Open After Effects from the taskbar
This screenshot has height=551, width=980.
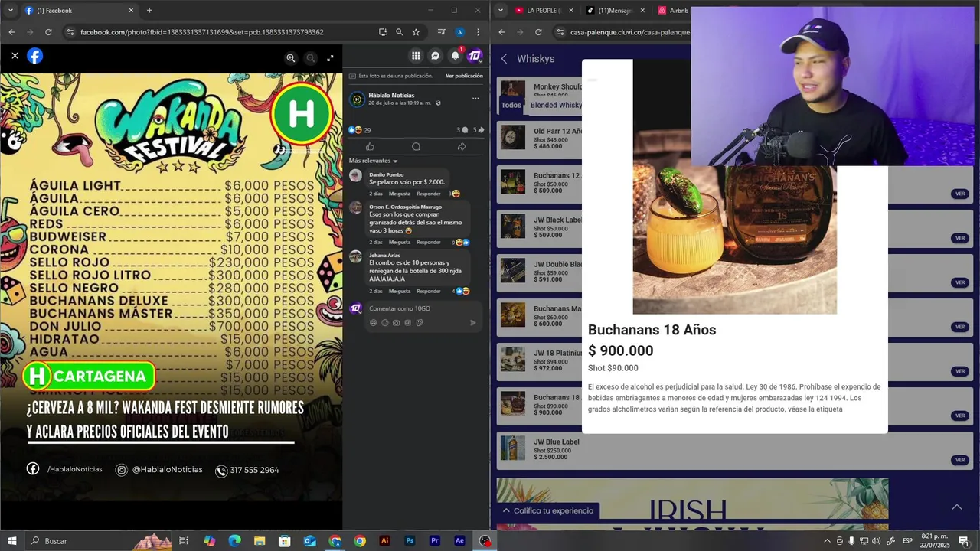point(459,541)
